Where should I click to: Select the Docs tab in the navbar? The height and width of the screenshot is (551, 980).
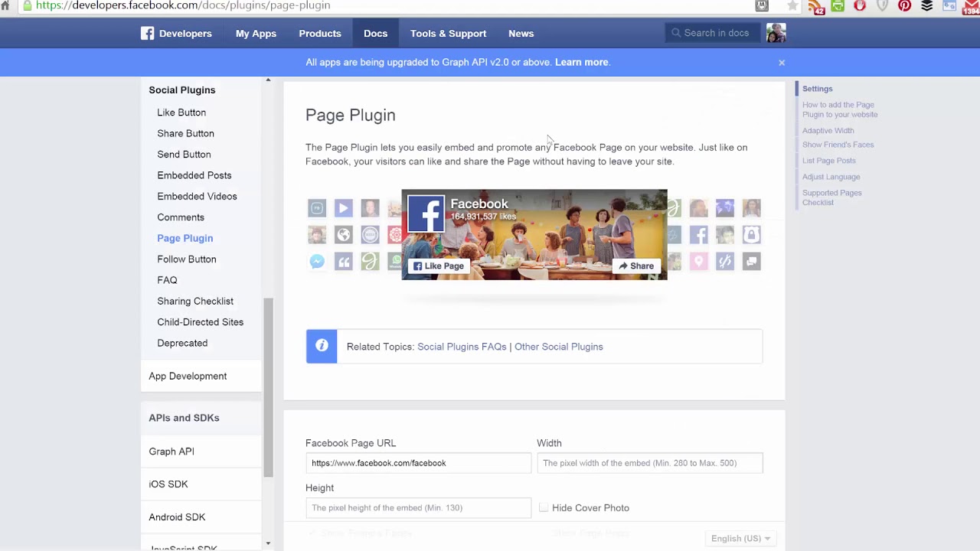(375, 34)
